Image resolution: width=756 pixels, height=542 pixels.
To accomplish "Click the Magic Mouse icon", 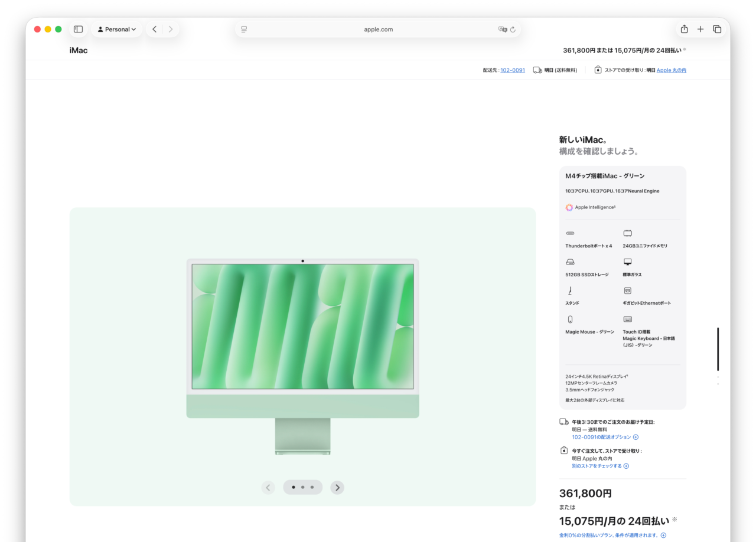I will tap(570, 319).
